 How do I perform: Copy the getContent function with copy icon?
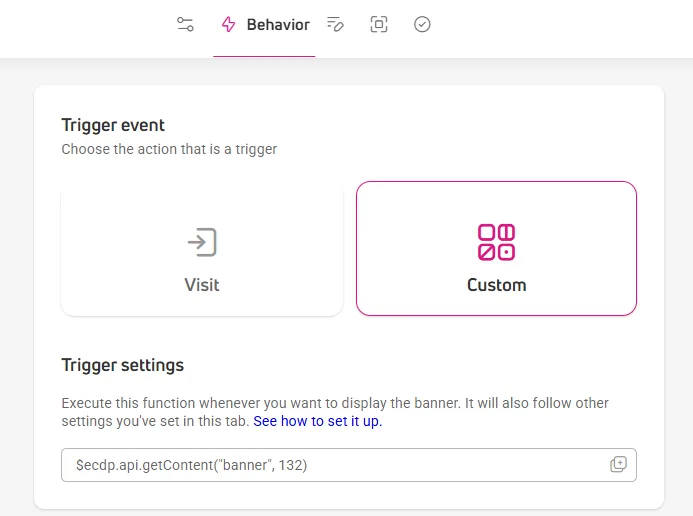point(618,464)
